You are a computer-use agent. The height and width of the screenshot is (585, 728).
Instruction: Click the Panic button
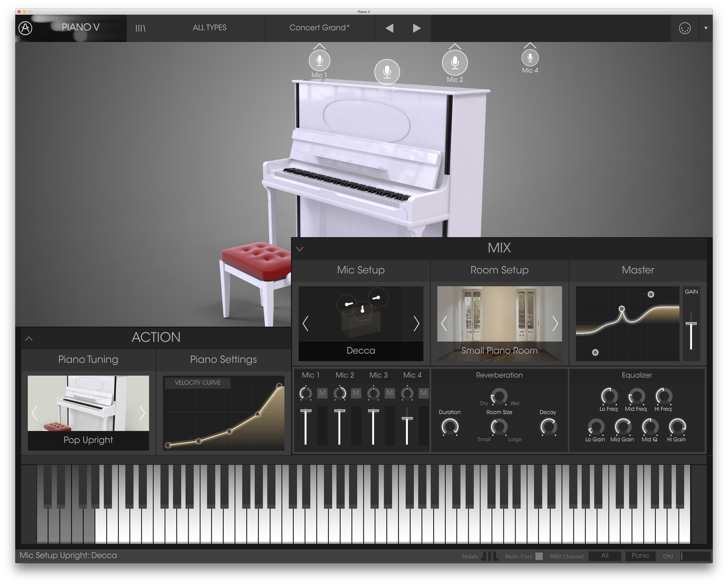click(640, 555)
